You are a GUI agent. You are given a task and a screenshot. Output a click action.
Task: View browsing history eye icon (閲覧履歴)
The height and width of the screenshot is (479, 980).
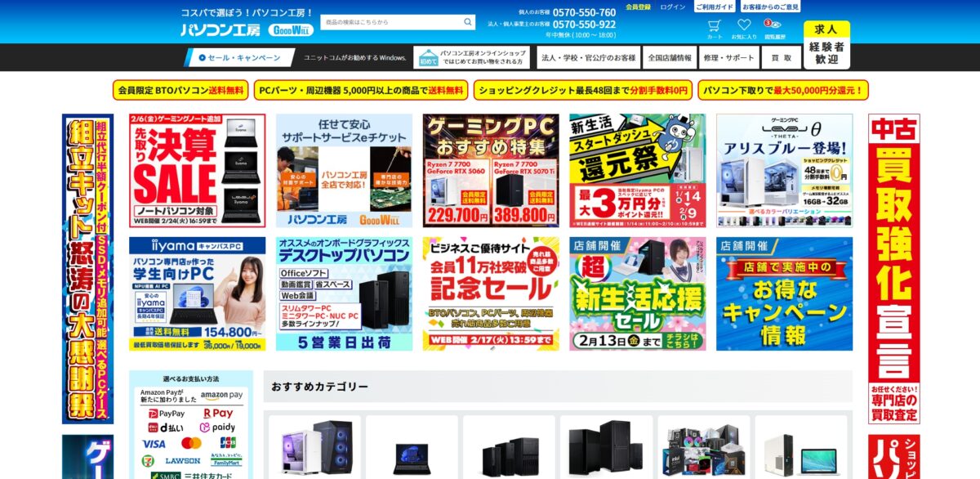(773, 28)
